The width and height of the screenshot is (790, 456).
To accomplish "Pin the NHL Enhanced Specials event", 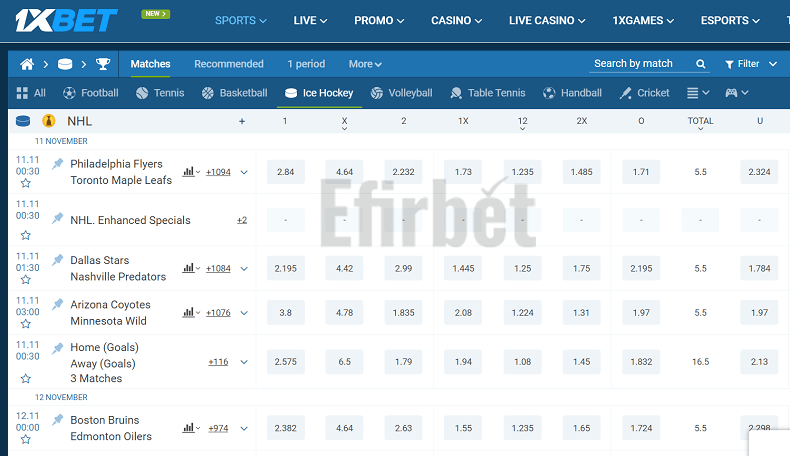I will [x=57, y=218].
